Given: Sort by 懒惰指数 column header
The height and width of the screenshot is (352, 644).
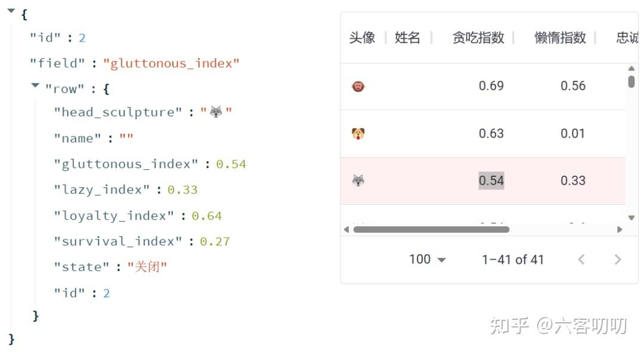Looking at the screenshot, I should click(560, 38).
